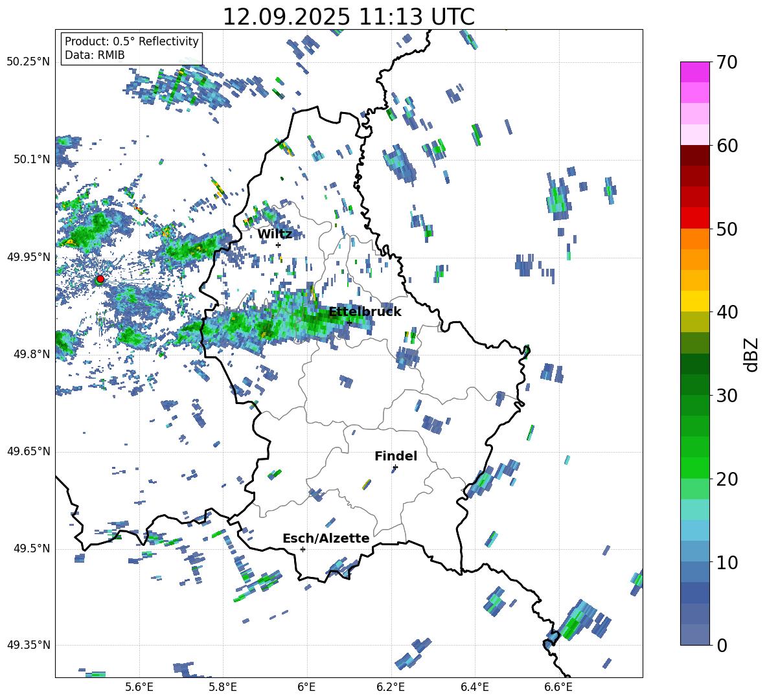Click the 20 label on colorbar
The height and width of the screenshot is (700, 767).
coord(727,479)
